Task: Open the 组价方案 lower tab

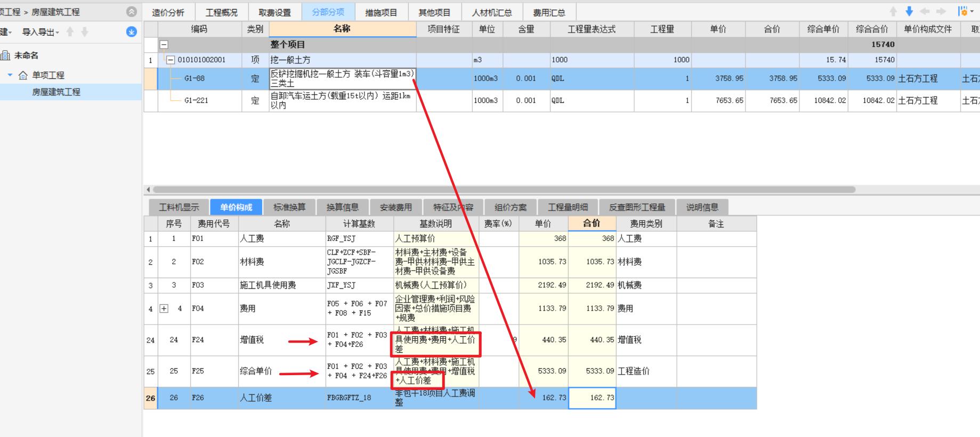Action: 511,207
